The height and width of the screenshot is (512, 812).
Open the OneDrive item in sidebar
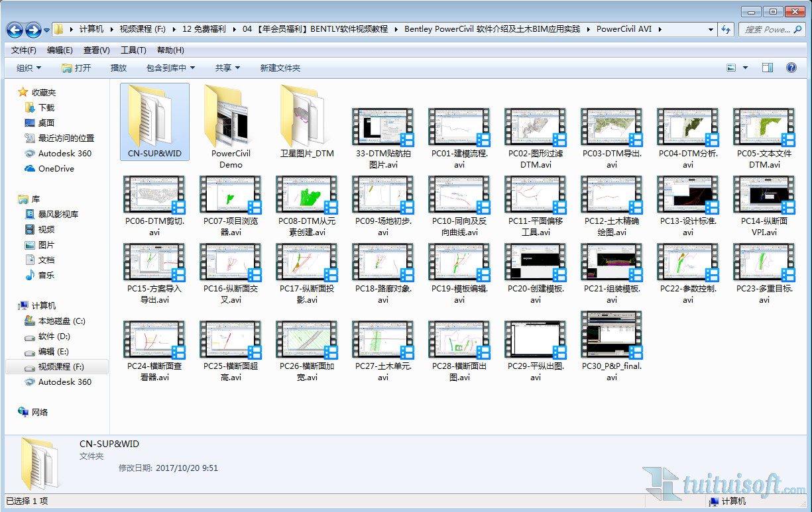(x=56, y=168)
